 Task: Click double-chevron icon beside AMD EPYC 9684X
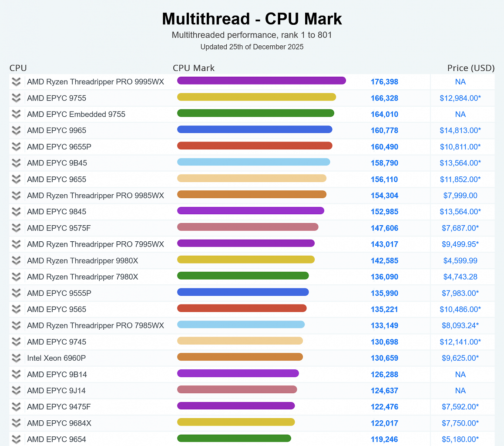[16, 423]
